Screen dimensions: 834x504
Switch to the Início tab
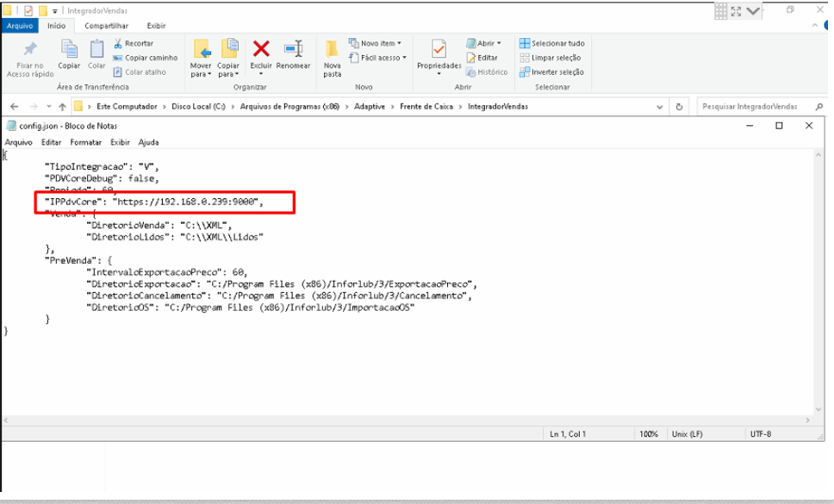click(56, 26)
